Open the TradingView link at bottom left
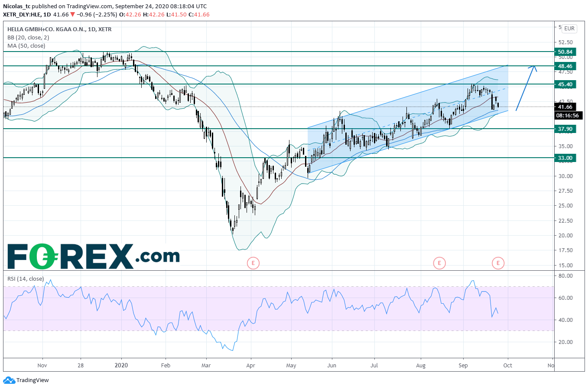Viewport: 588px width, 389px height. click(26, 380)
